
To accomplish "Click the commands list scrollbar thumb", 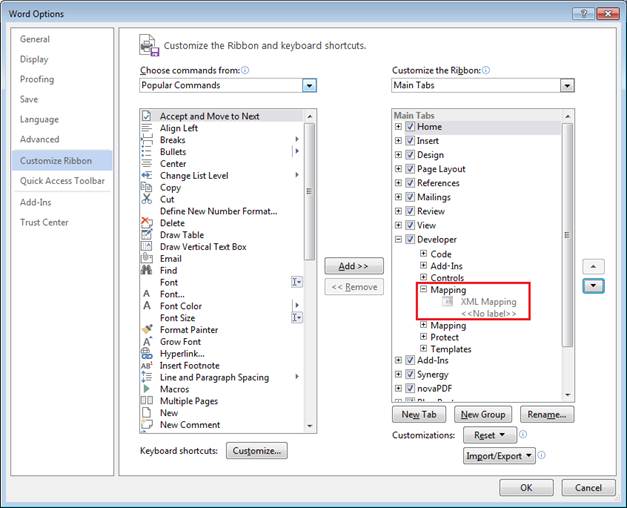I will pyautogui.click(x=309, y=192).
